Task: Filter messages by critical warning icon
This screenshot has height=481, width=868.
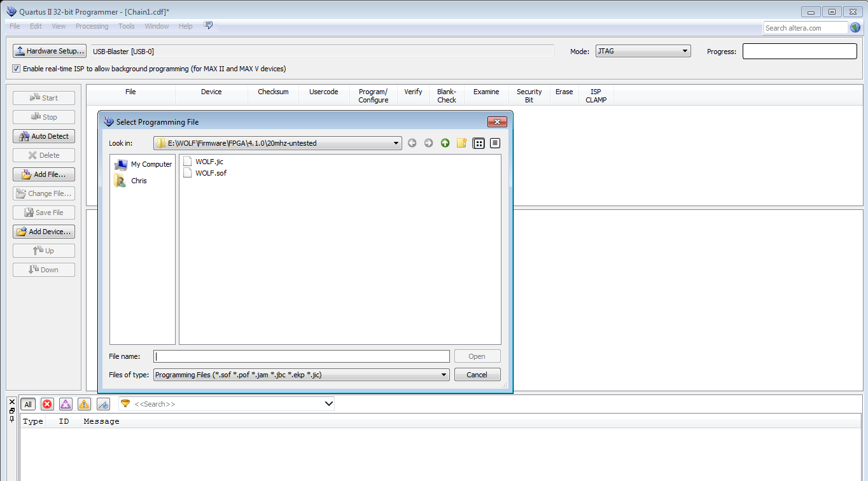Action: point(66,404)
